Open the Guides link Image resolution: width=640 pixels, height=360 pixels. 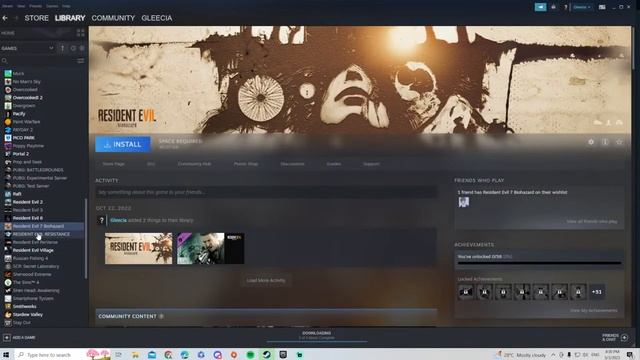pos(333,164)
